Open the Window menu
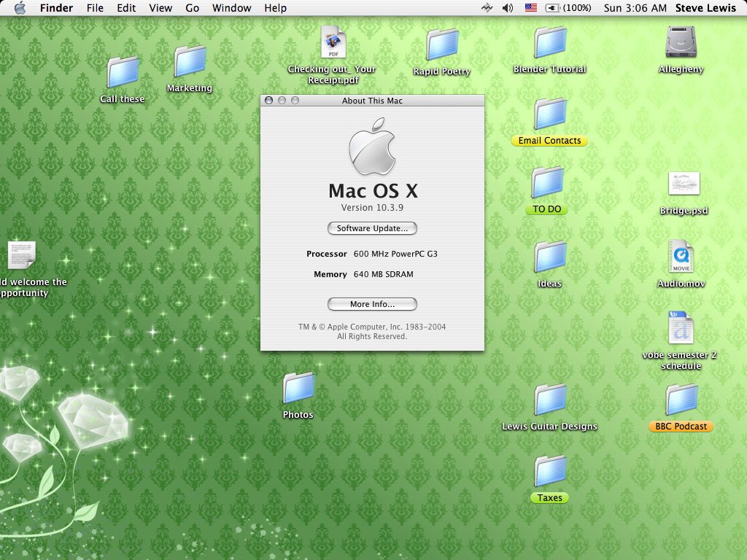The height and width of the screenshot is (560, 747). [x=231, y=7]
